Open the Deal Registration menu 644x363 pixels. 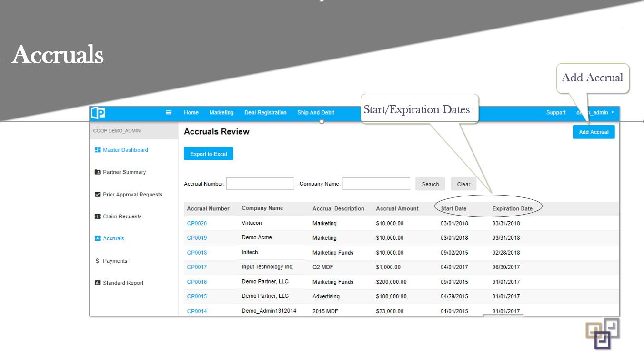(x=265, y=113)
